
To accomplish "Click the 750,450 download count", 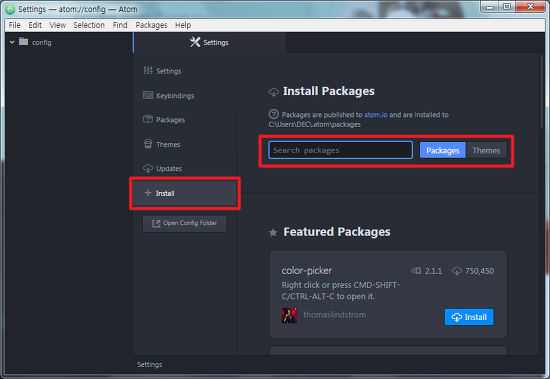I will (479, 271).
